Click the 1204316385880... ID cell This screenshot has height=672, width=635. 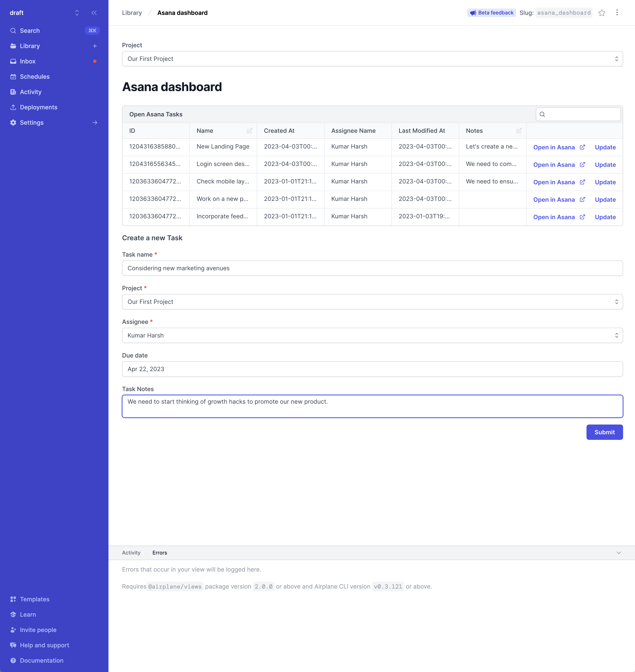pyautogui.click(x=156, y=147)
